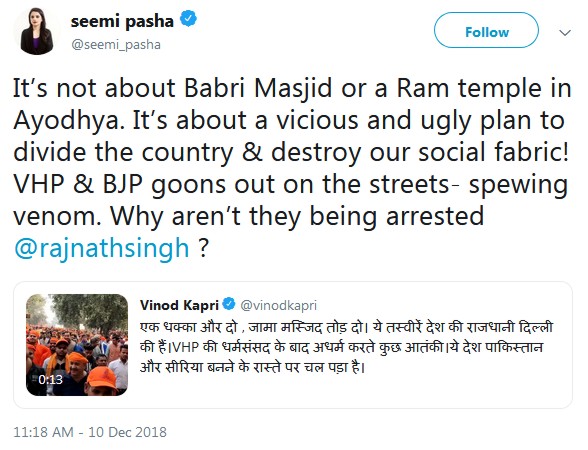
Task: Open the @seemi_pasha handle link
Action: [116, 45]
